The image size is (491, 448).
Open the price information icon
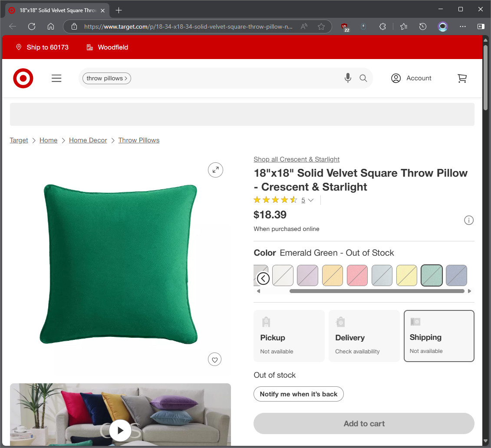(469, 221)
